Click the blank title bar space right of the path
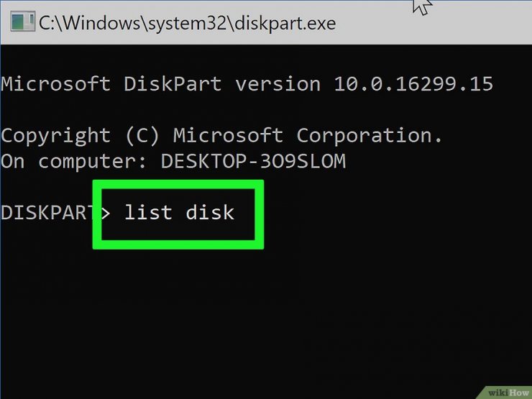Image resolution: width=532 pixels, height=399 pixels. (431, 24)
